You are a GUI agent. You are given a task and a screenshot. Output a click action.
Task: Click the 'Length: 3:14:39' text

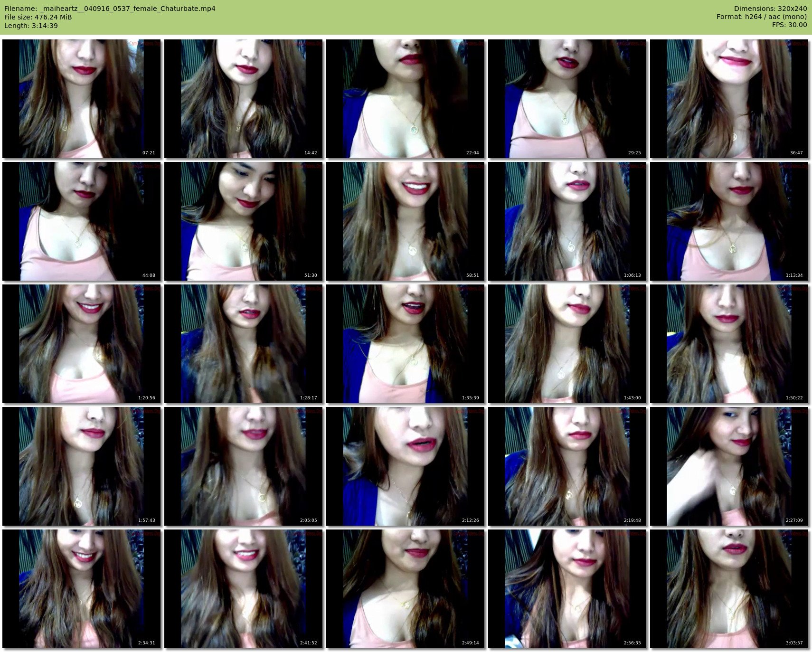point(31,26)
